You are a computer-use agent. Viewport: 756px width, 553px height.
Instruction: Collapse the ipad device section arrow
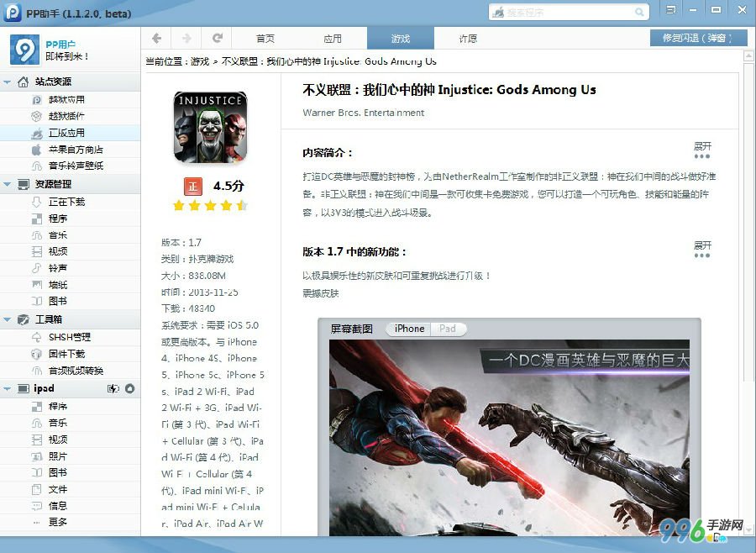8,388
